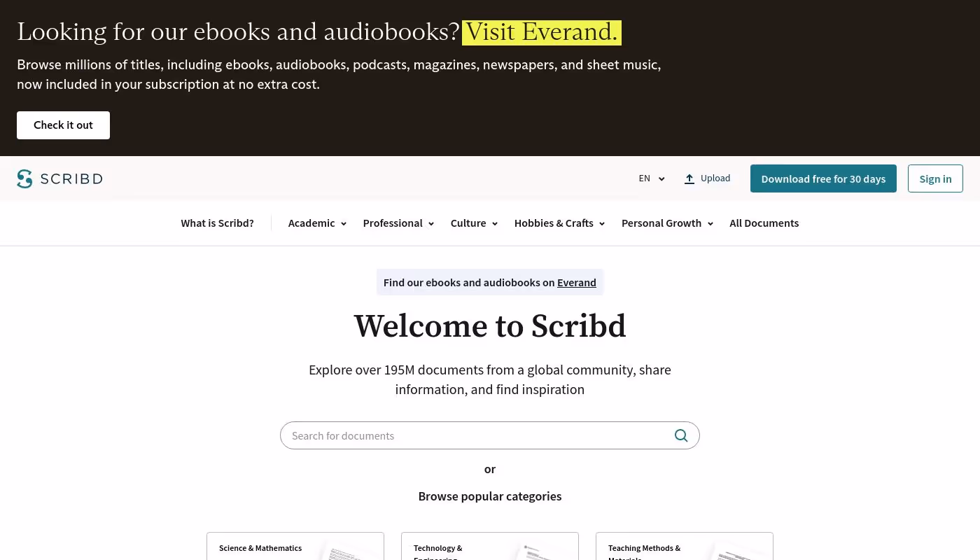Screen dimensions: 980x560
Task: Click the Scribd logo icon
Action: coord(24,178)
